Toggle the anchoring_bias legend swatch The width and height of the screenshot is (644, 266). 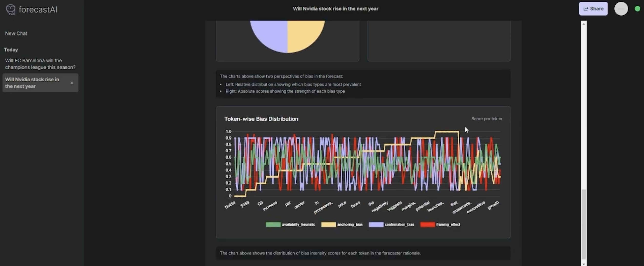point(329,225)
